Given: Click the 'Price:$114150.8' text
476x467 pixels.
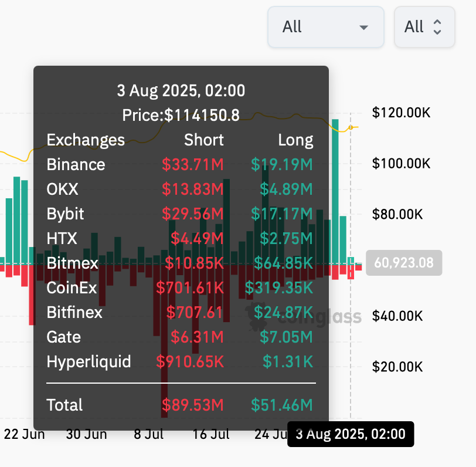Looking at the screenshot, I should pyautogui.click(x=181, y=115).
